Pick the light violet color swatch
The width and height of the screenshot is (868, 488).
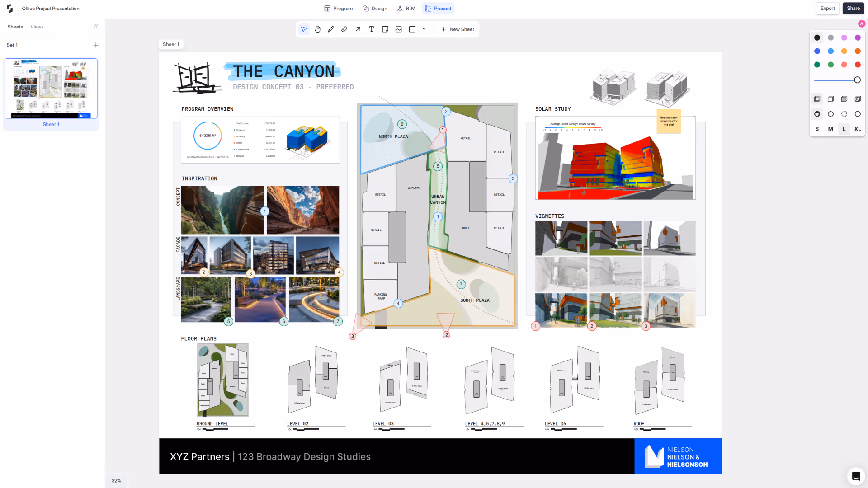coord(844,38)
